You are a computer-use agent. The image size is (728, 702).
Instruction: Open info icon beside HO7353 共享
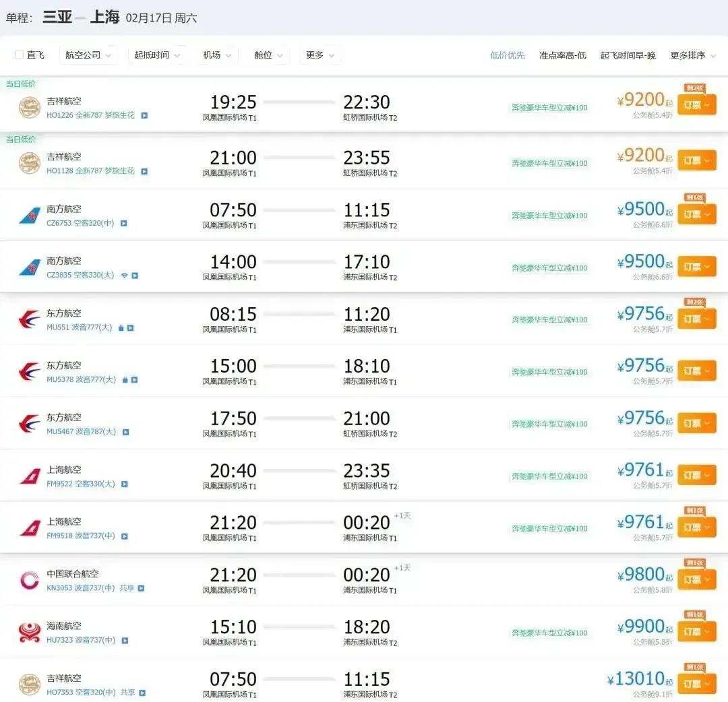click(142, 693)
